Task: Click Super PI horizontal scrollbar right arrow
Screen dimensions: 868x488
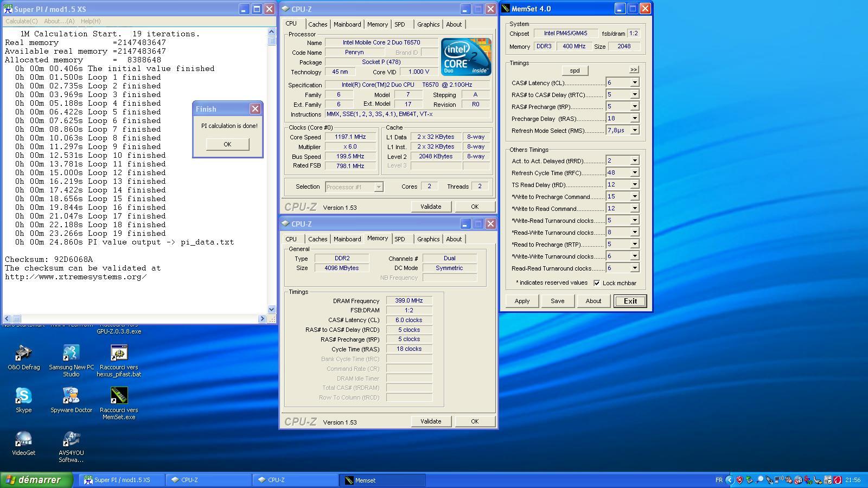Action: coord(263,319)
